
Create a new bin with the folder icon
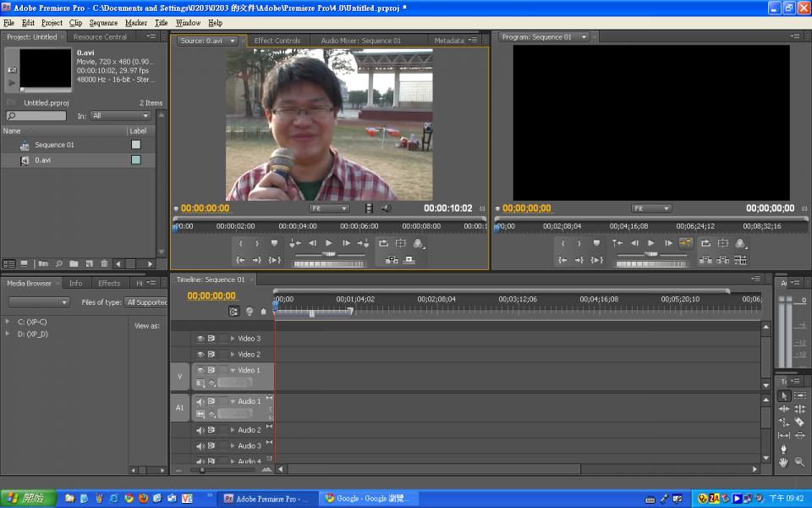coord(74,264)
